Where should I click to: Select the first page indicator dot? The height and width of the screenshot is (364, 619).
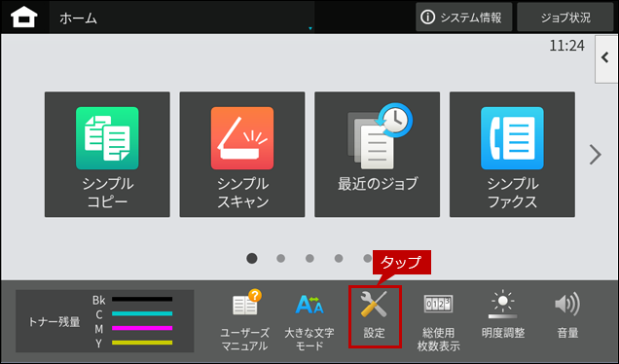252,258
